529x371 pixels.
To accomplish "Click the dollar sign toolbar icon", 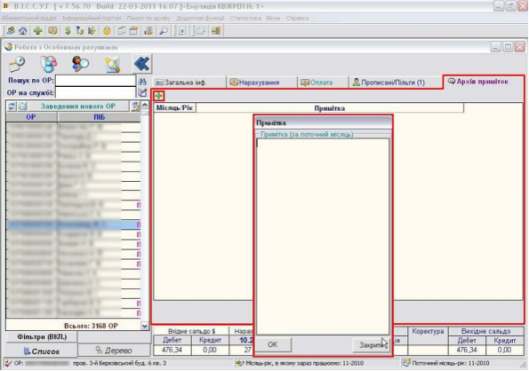I will pyautogui.click(x=67, y=31).
